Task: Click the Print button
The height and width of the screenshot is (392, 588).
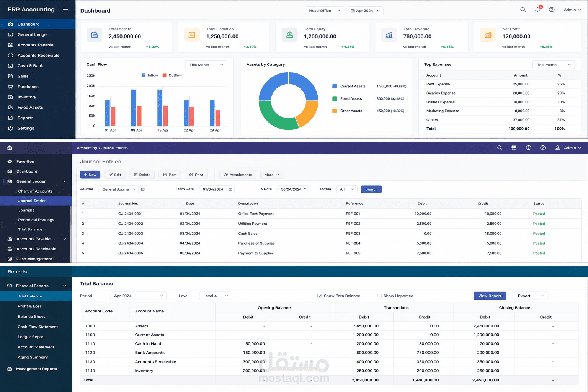Action: [x=196, y=175]
